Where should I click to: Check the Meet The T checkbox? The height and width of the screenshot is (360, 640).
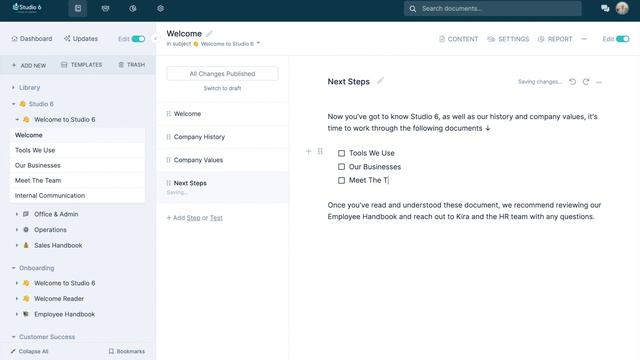[341, 180]
